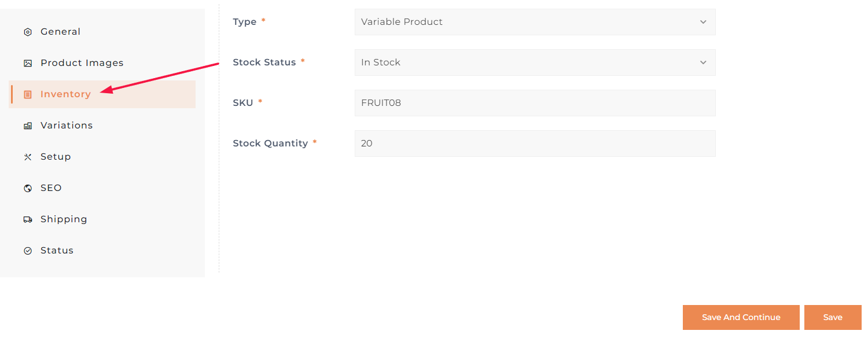This screenshot has width=868, height=338.
Task: Open the Shipping section
Action: pos(64,219)
